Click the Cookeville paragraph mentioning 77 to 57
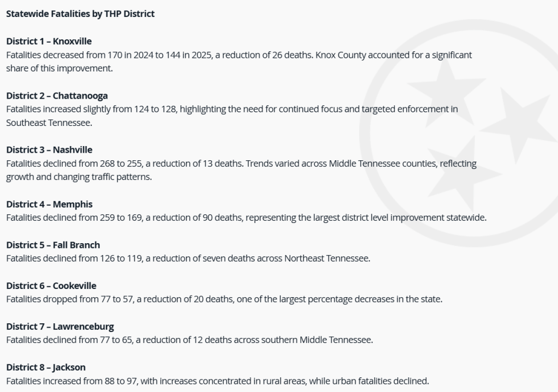The width and height of the screenshot is (558, 392). click(224, 299)
